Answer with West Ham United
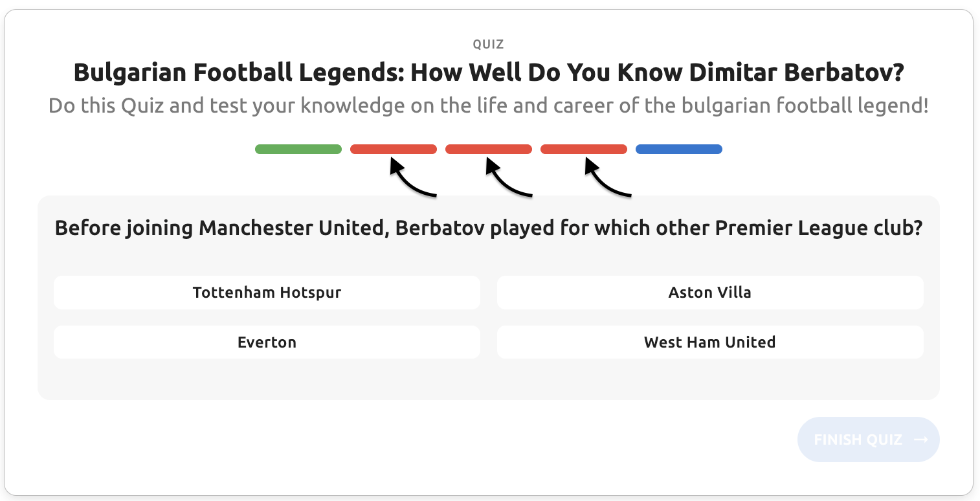Image resolution: width=980 pixels, height=501 pixels. (710, 342)
